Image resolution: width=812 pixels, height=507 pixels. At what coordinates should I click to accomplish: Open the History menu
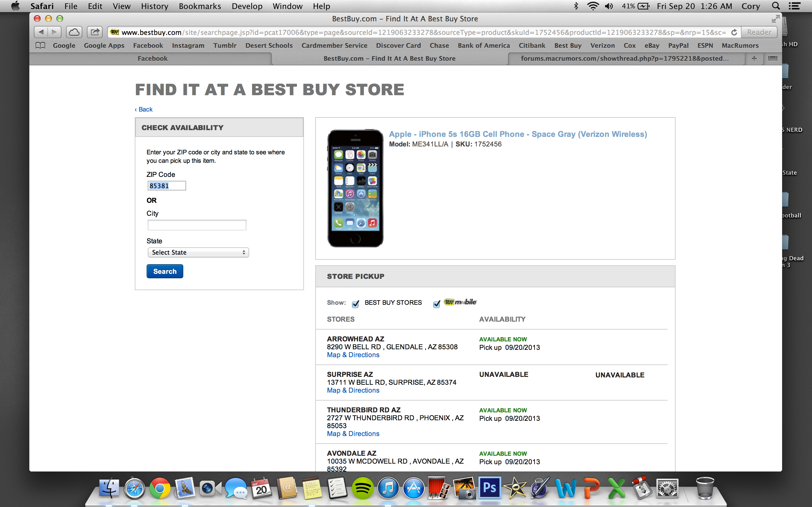(x=154, y=6)
